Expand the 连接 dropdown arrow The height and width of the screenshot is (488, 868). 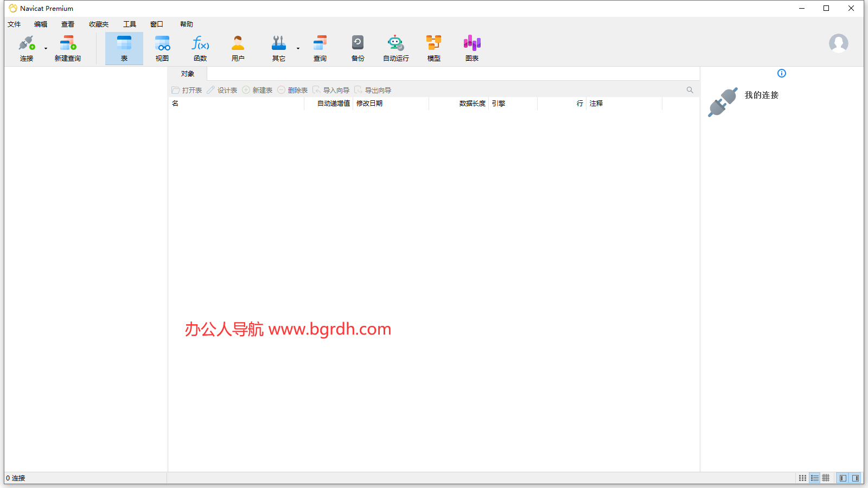(x=46, y=49)
